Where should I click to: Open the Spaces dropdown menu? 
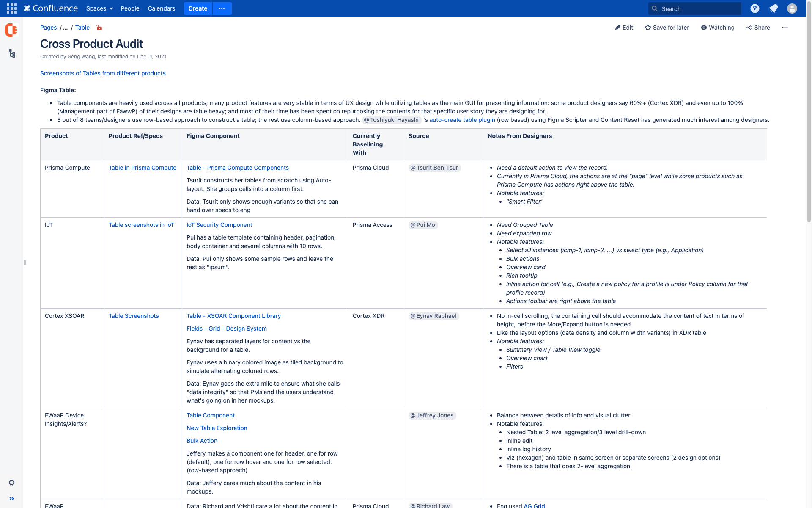(x=99, y=8)
